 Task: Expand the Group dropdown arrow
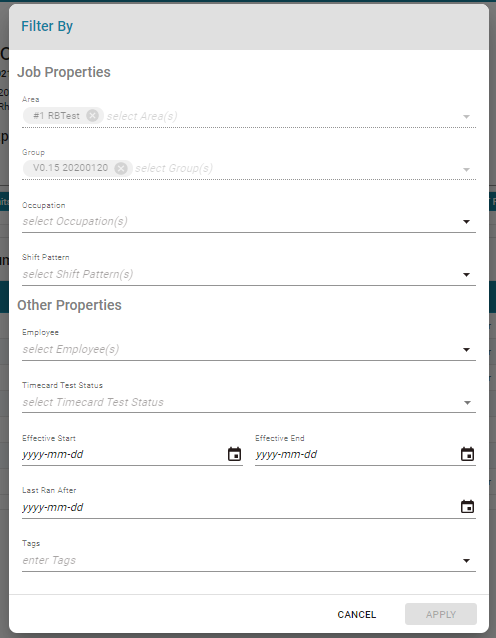[467, 170]
